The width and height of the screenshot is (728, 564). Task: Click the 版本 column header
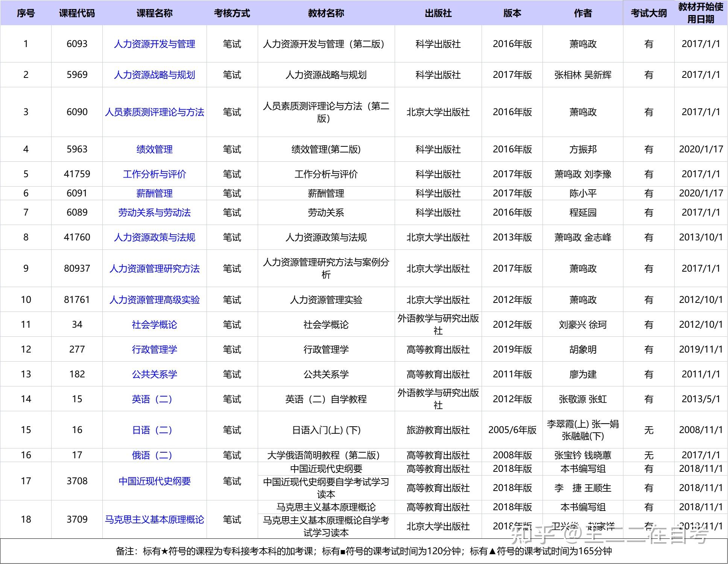[x=512, y=13]
